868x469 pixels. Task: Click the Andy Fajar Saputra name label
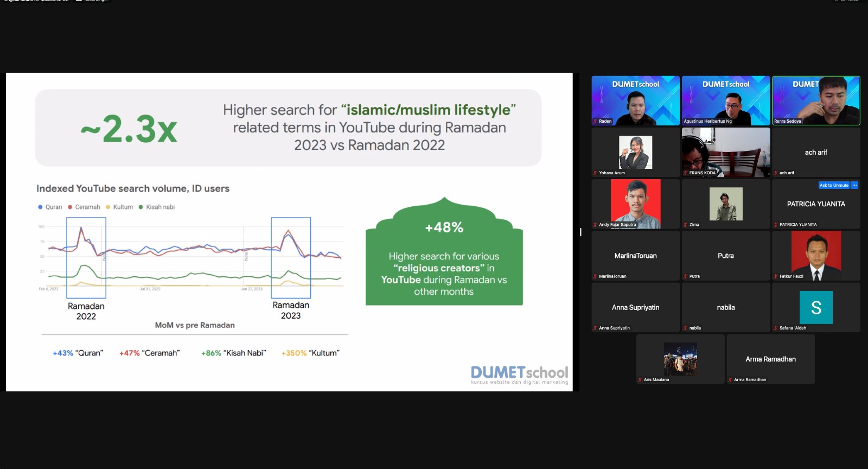617,224
